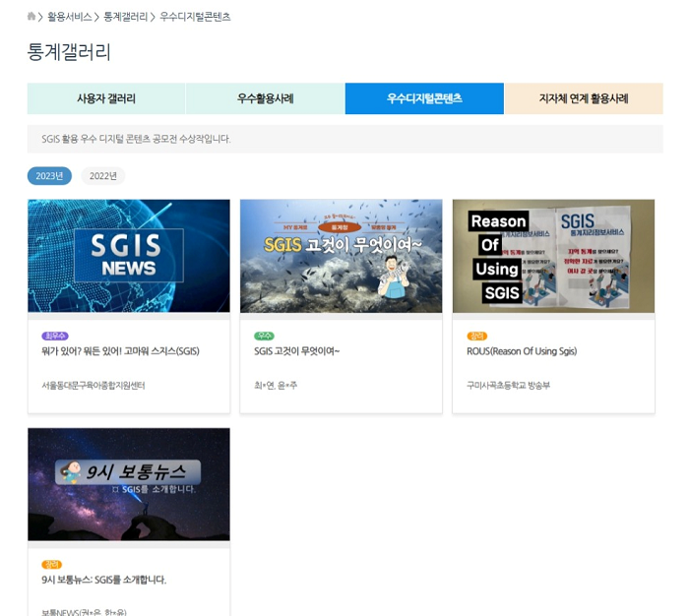
Task: Open the SGIS NEWS video thumbnail
Action: tap(129, 256)
